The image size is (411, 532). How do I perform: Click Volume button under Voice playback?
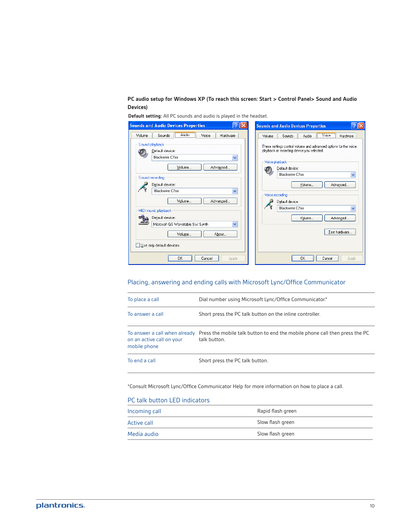[307, 185]
